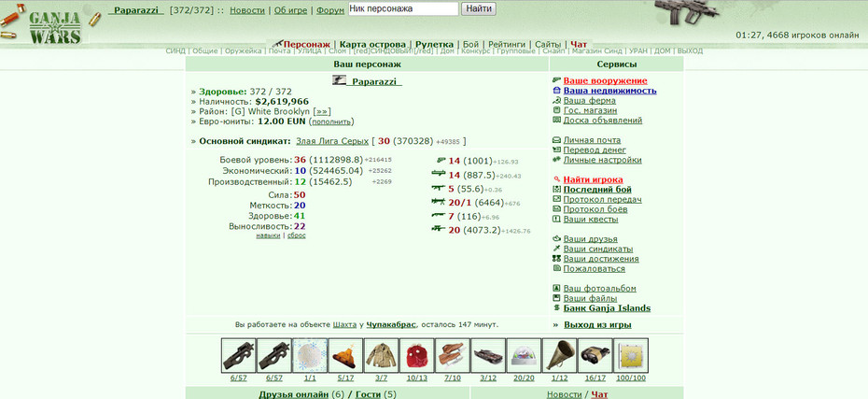The height and width of the screenshot is (399, 868).
Task: Open the Рулетка tab
Action: (435, 44)
